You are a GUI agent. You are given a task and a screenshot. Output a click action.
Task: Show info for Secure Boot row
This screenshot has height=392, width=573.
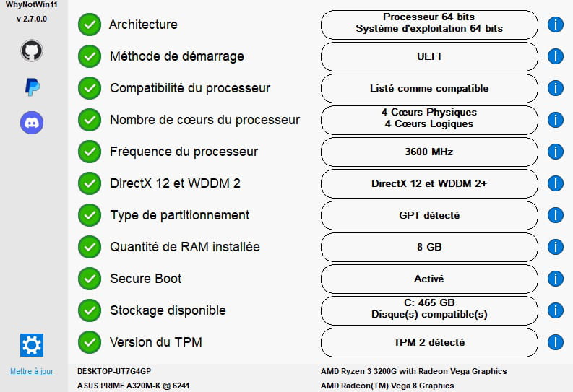tap(555, 279)
